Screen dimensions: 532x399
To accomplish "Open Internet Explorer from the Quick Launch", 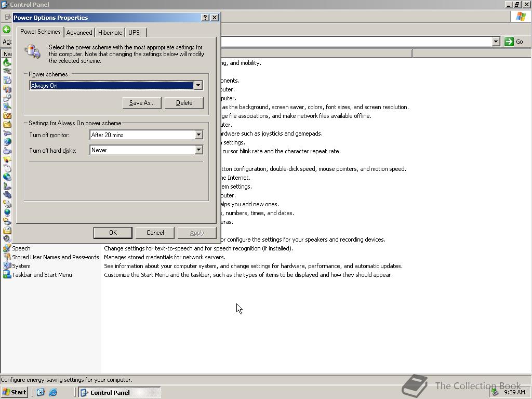I will (53, 392).
